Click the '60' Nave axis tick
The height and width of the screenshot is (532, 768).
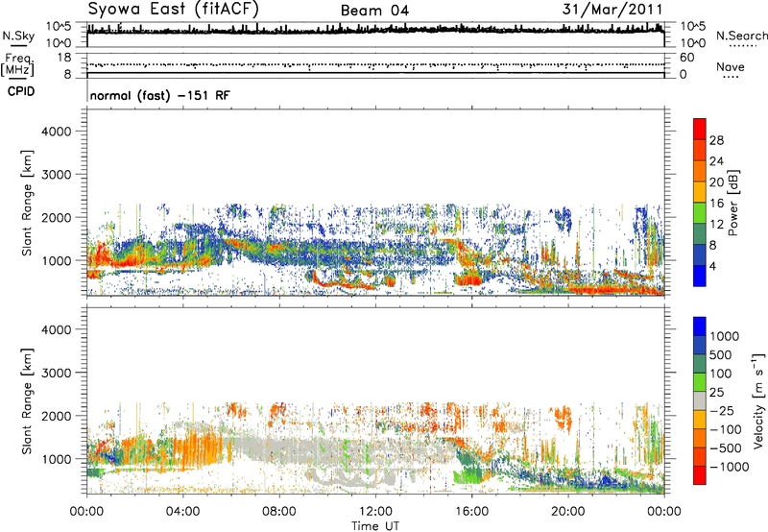686,58
